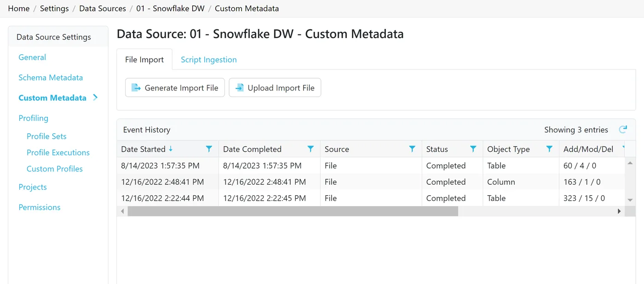Open the Status column filter icon
Viewport: 644px width, 284px height.
(x=473, y=149)
